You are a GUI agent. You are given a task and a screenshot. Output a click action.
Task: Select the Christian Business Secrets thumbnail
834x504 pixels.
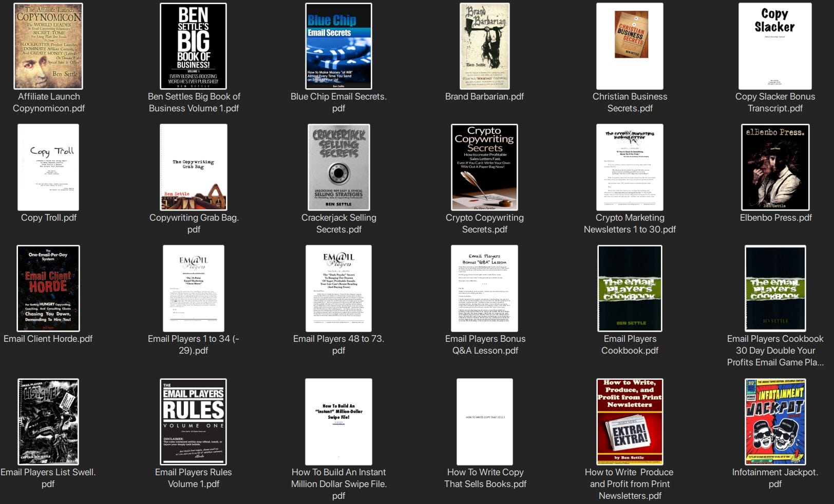630,45
